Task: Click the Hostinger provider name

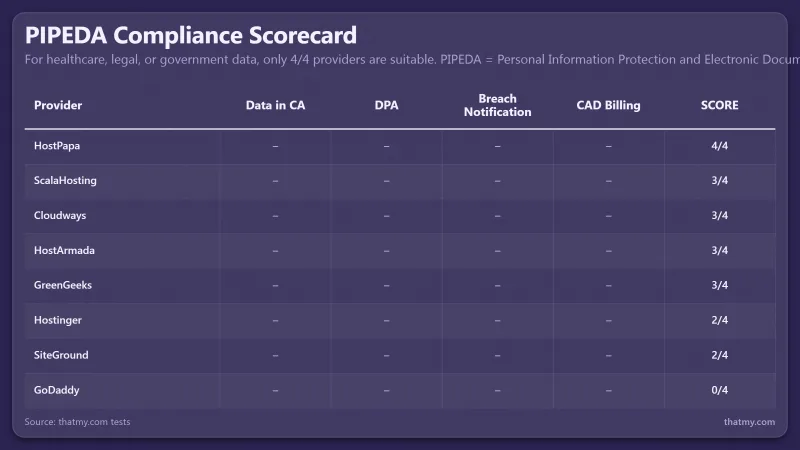Action: tap(58, 320)
